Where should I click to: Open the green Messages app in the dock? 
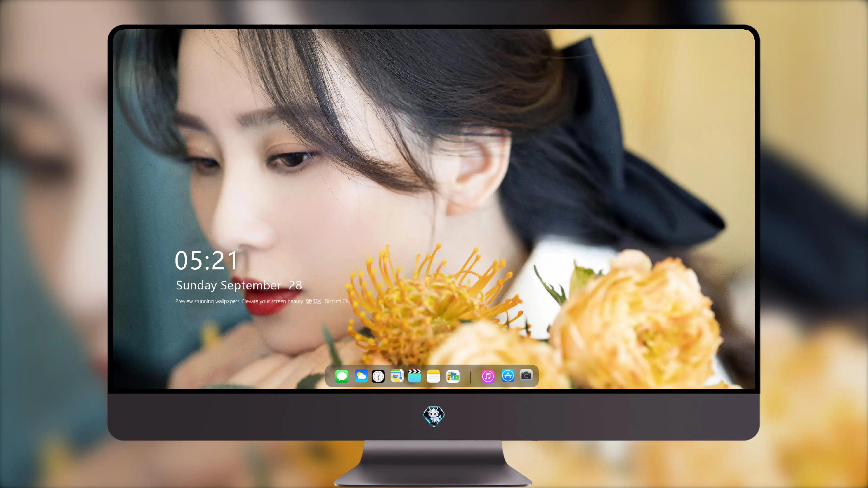tap(342, 376)
